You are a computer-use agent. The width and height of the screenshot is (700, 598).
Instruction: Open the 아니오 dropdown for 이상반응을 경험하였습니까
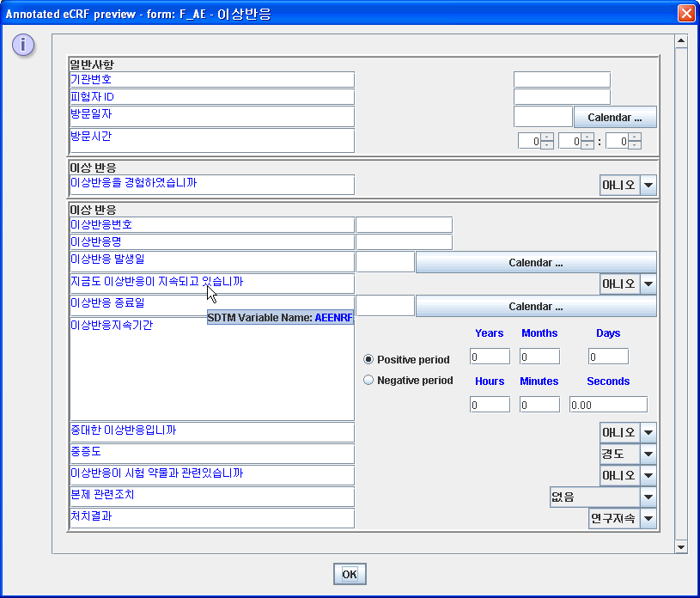click(x=648, y=184)
